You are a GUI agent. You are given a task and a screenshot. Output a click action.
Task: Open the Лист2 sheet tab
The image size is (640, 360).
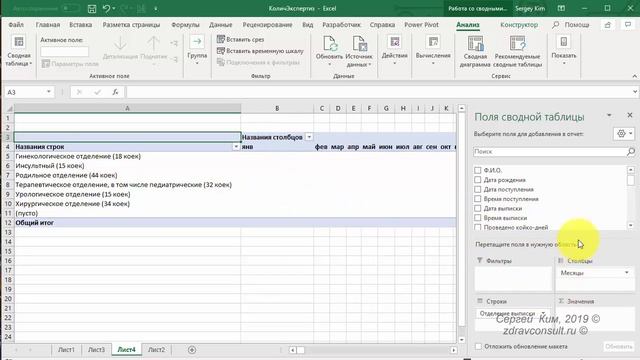point(156,350)
